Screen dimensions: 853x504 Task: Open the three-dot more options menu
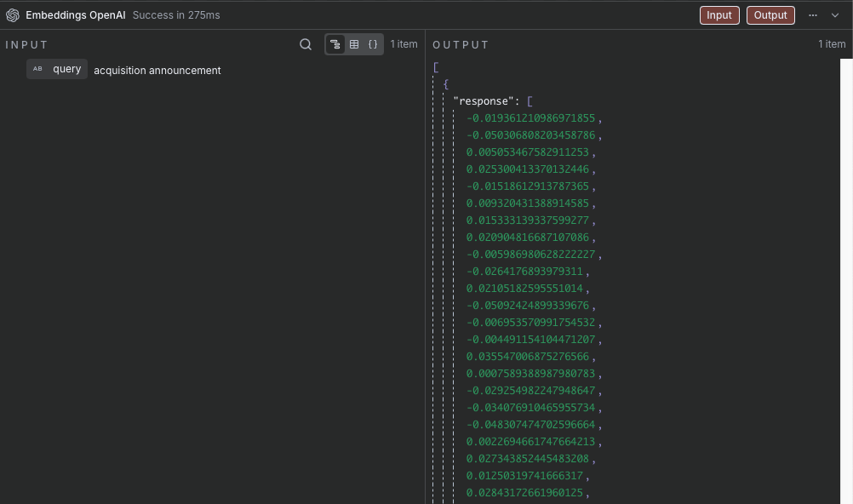pyautogui.click(x=813, y=15)
